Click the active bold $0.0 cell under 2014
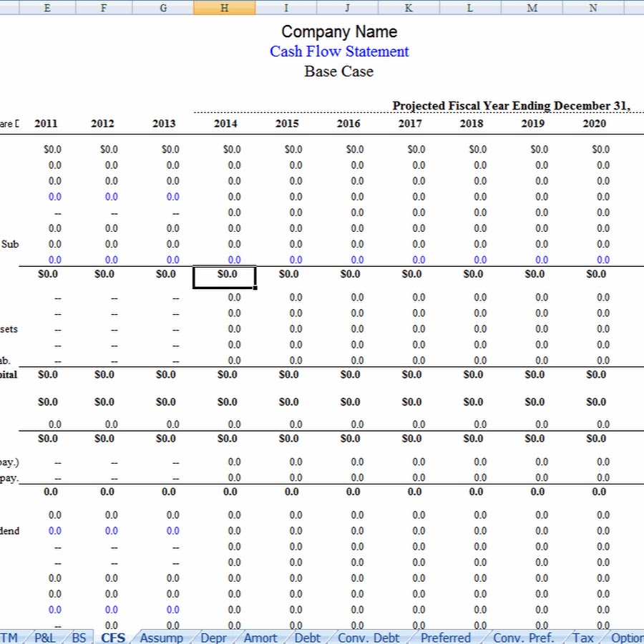 pos(225,277)
